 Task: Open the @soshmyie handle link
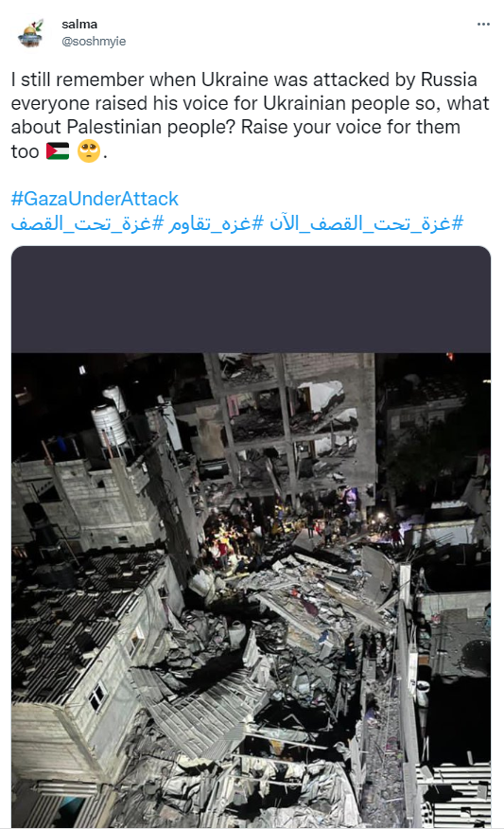[x=94, y=42]
